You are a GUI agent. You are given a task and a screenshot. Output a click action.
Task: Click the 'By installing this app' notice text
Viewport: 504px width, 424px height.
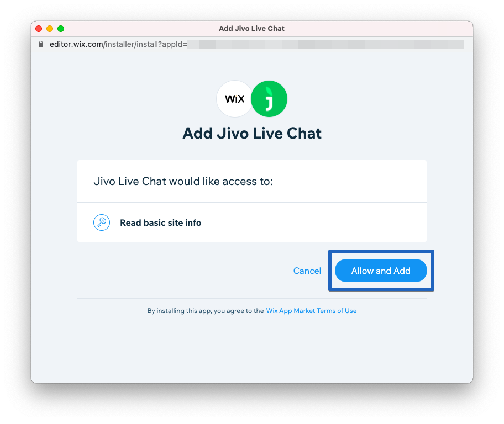pyautogui.click(x=206, y=311)
